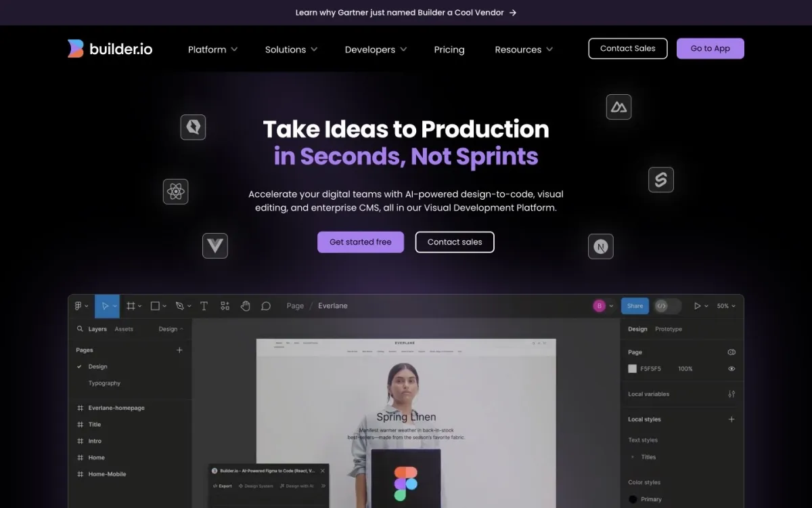Select the Move tool in the toolbar
Viewport: 812px width, 508px height.
tap(106, 305)
